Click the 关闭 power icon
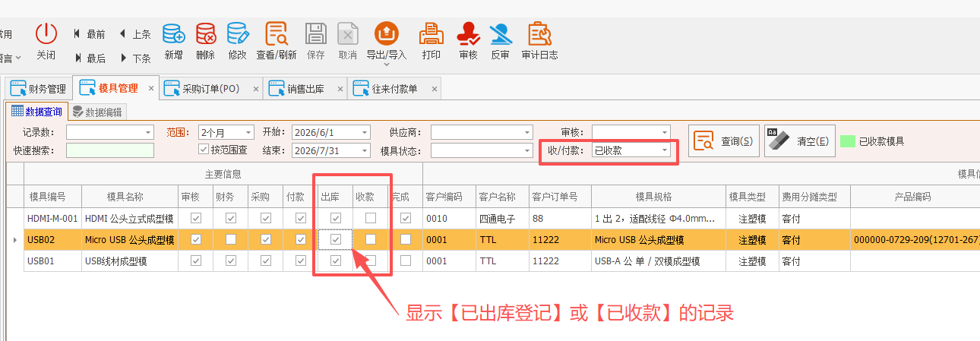 [46, 33]
